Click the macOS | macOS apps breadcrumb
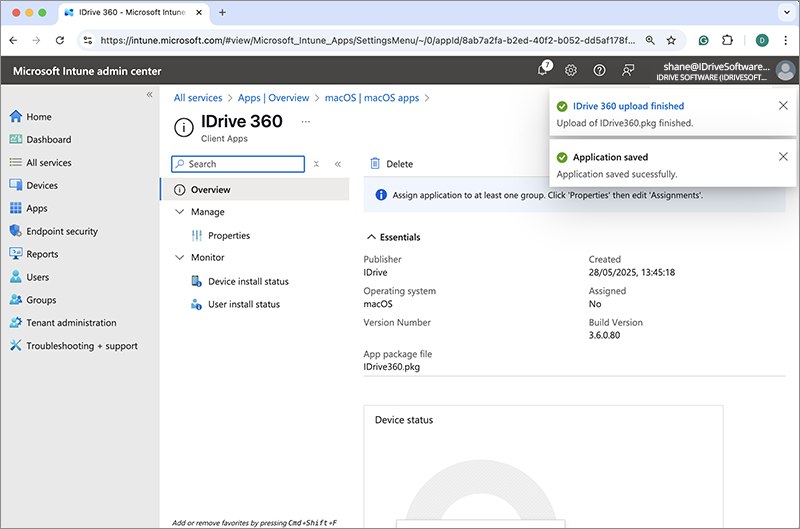 click(x=372, y=98)
